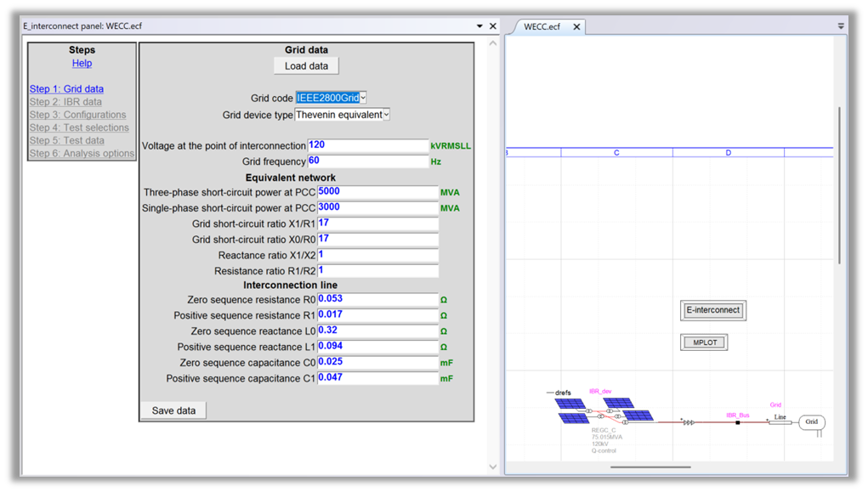Open the Help link under Steps
The height and width of the screenshot is (492, 868).
82,64
